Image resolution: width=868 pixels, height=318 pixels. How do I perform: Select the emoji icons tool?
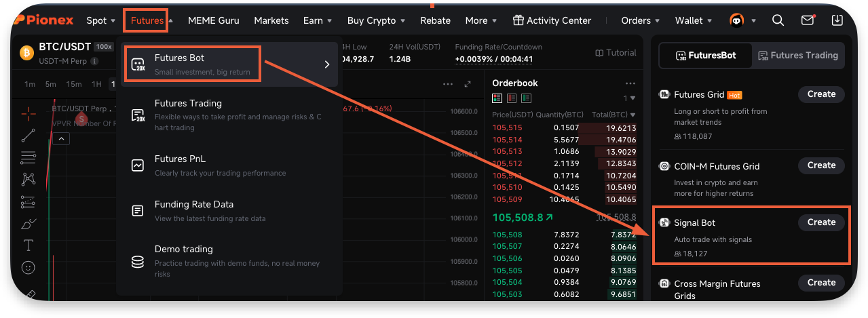(29, 268)
